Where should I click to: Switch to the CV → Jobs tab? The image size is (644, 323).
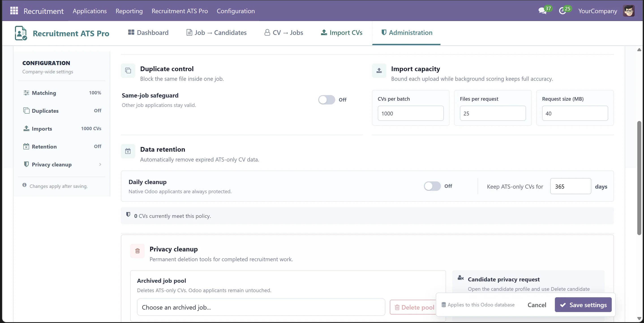[x=284, y=32]
